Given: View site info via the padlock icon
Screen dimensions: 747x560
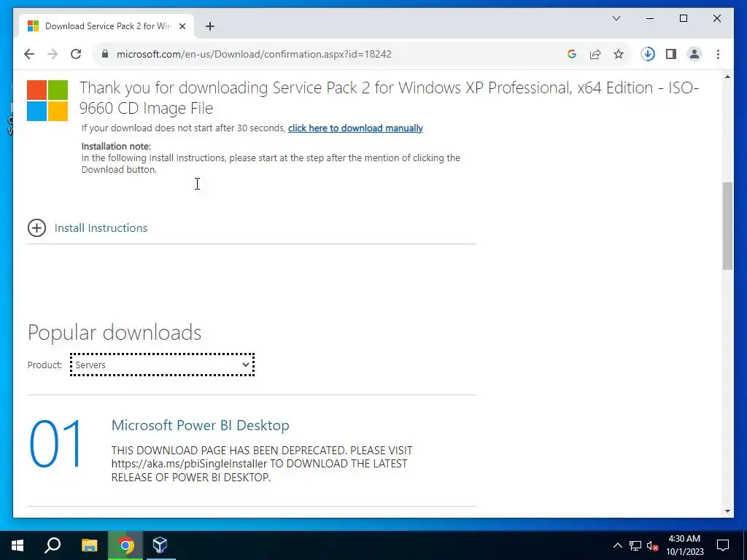Looking at the screenshot, I should 105,54.
